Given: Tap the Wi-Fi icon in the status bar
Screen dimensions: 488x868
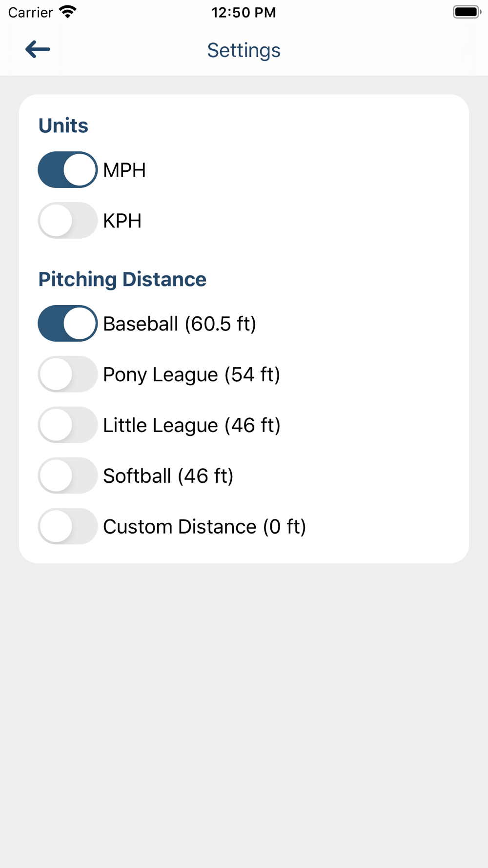Looking at the screenshot, I should click(x=67, y=12).
